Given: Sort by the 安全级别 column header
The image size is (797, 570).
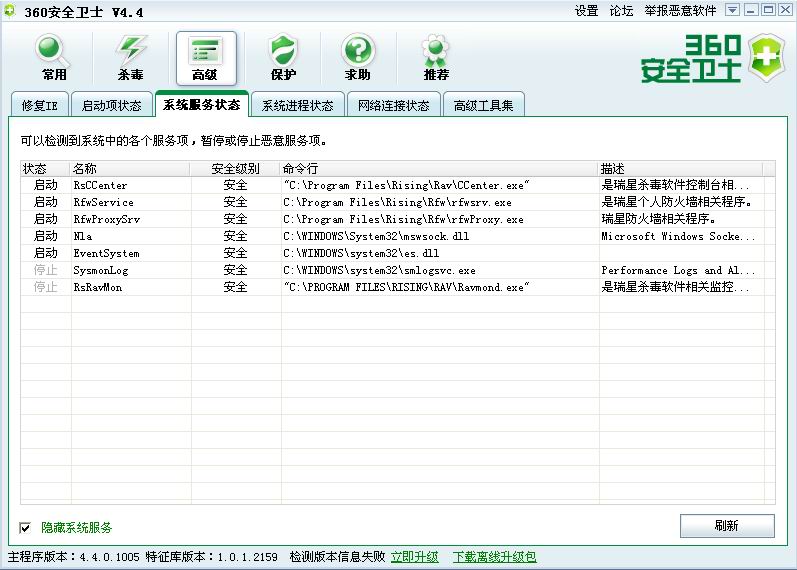Looking at the screenshot, I should pos(235,168).
